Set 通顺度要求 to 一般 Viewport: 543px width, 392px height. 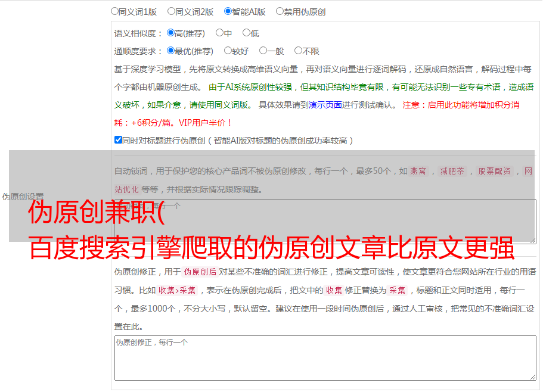263,51
